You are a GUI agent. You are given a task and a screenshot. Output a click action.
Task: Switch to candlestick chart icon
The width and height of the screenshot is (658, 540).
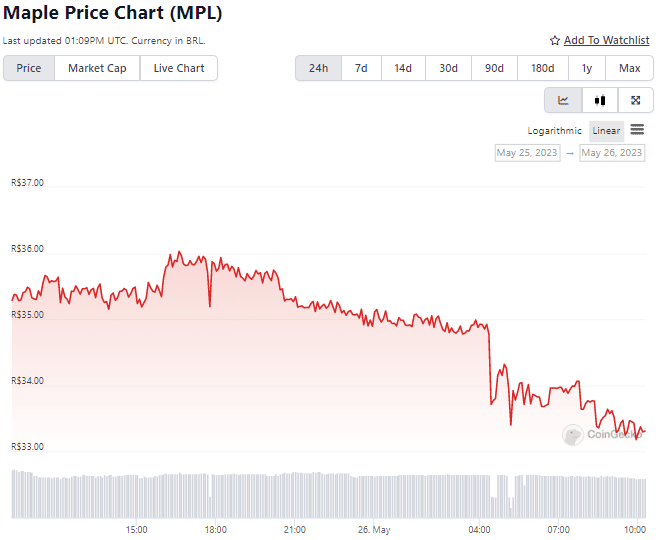(600, 100)
